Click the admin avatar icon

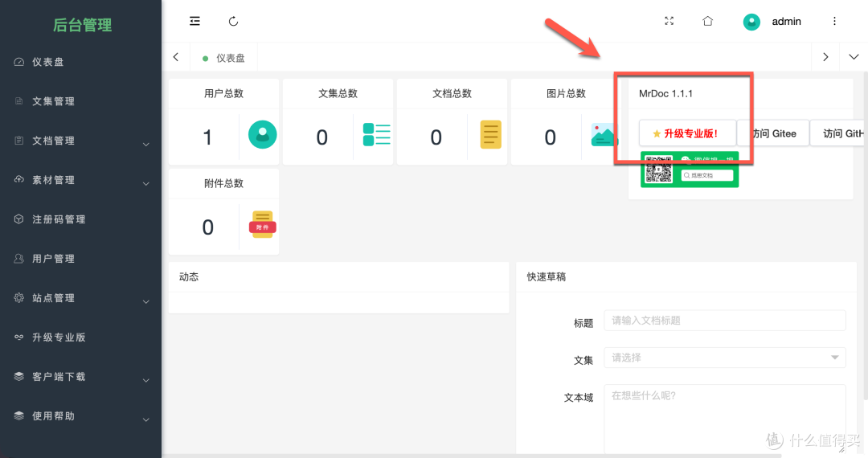751,22
